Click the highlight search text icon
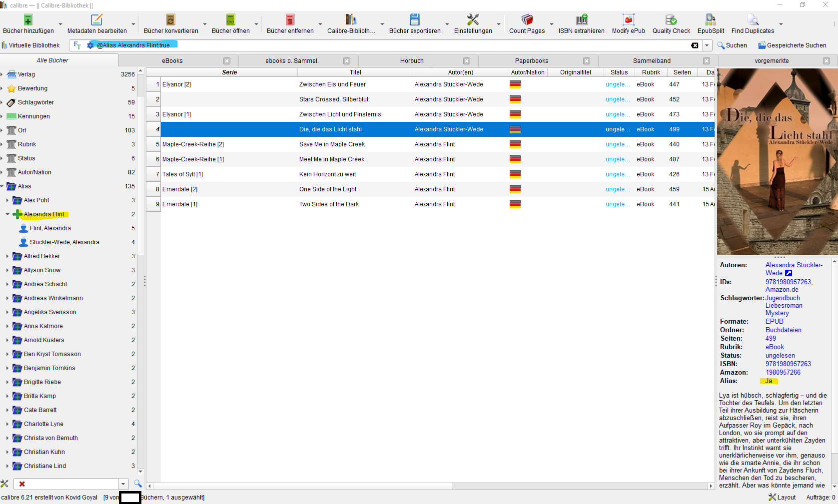The height and width of the screenshot is (504, 838). [77, 45]
